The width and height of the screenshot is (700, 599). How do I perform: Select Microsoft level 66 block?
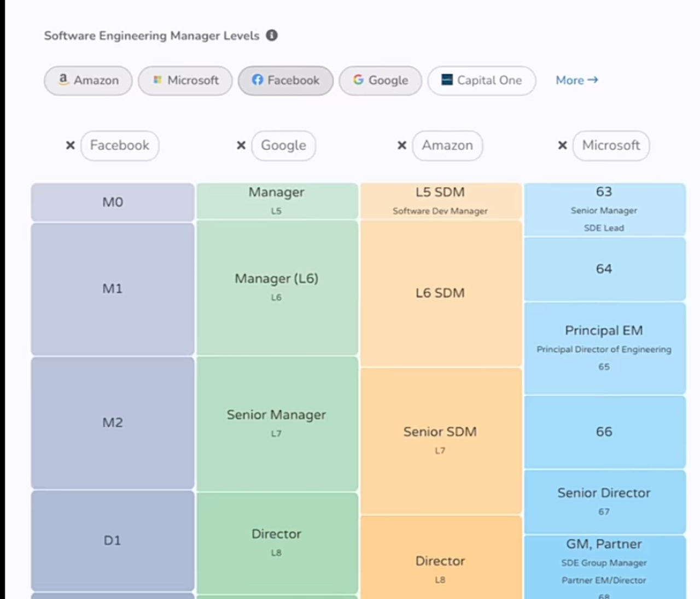point(605,432)
